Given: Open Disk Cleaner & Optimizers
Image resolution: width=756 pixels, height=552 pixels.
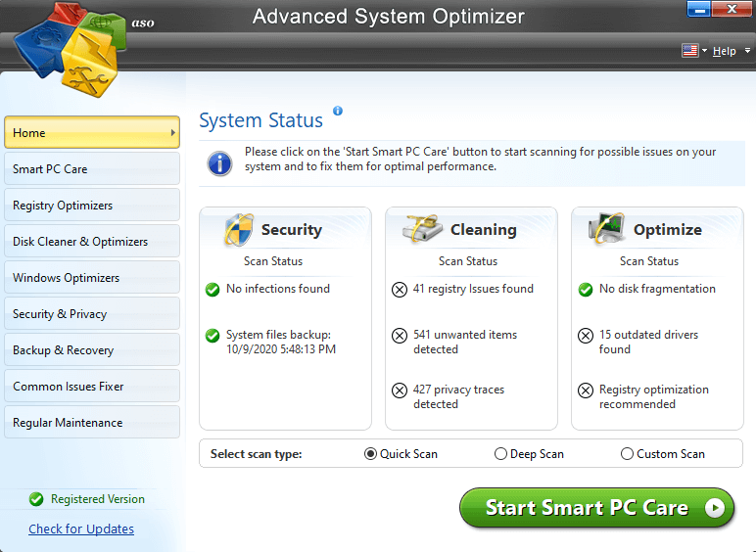Looking at the screenshot, I should click(x=92, y=241).
